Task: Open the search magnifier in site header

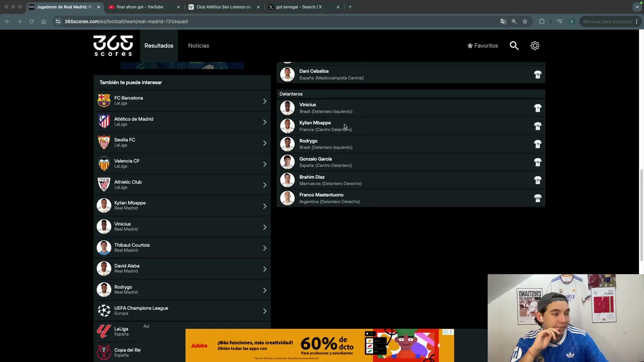Action: (514, 46)
